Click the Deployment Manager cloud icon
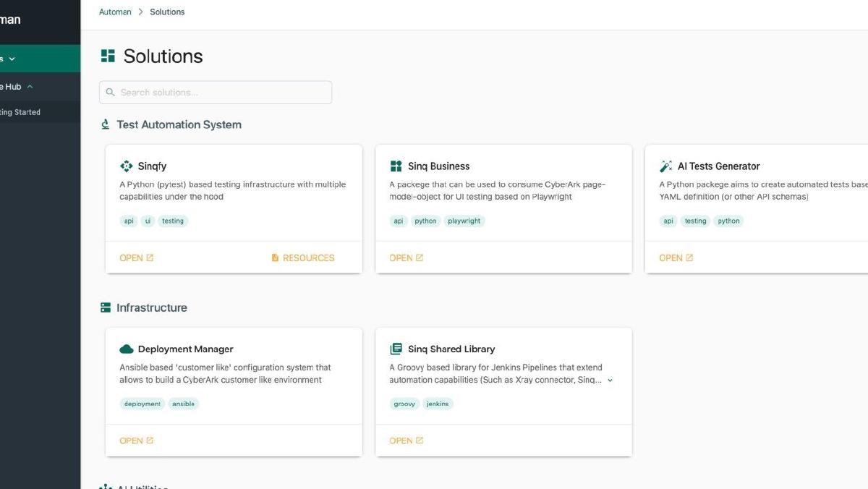The image size is (868, 489). (127, 349)
